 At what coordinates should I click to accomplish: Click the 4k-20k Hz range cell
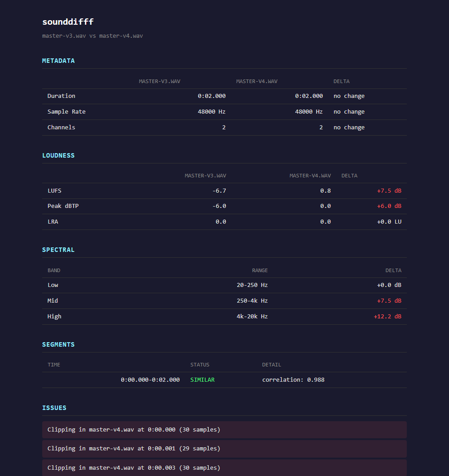[x=252, y=316]
